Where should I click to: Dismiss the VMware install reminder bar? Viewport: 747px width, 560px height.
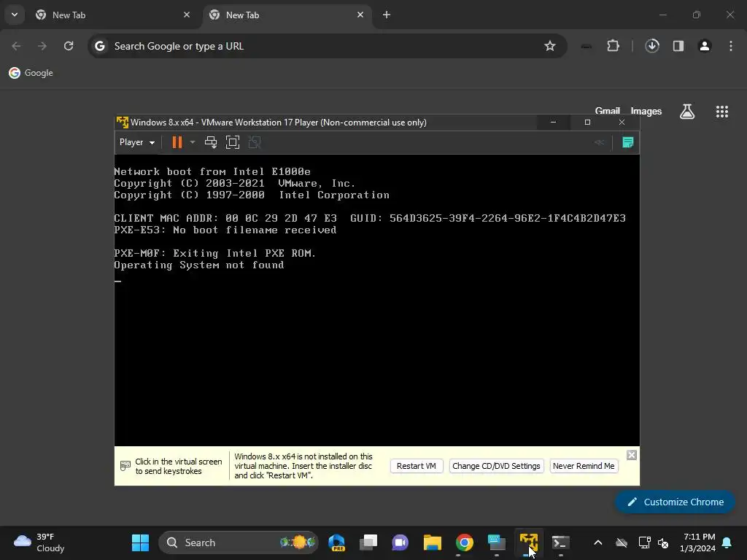click(x=632, y=455)
